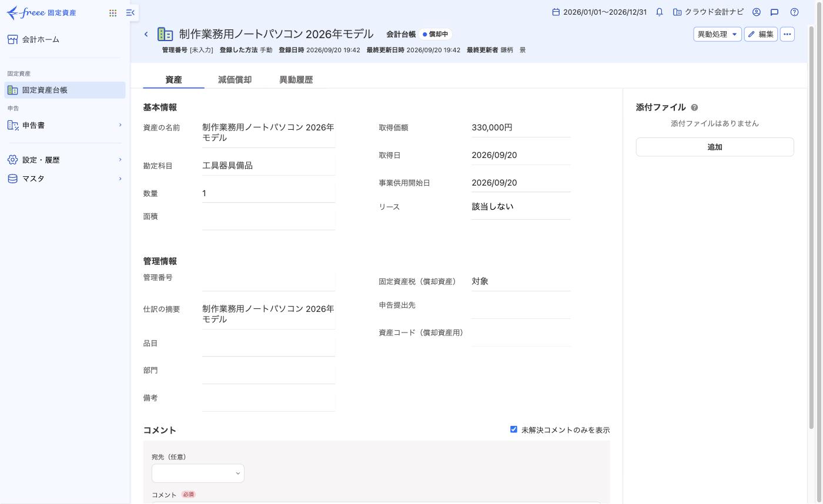Screen dimensions: 823x504
Task: Collapse the sidebar with the toggle icon
Action: [131, 12]
